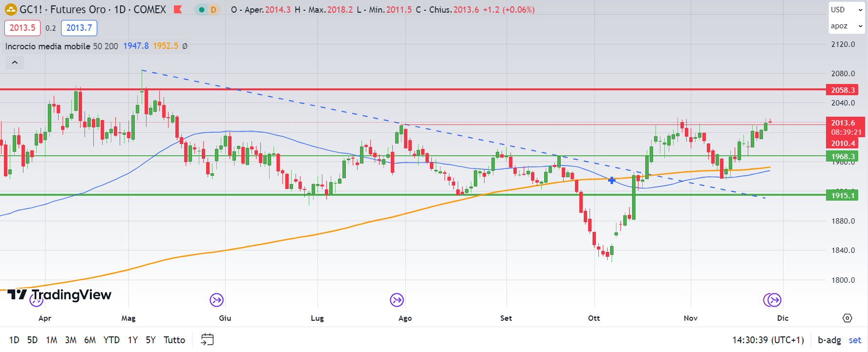This screenshot has width=868, height=352.
Task: Click the 14:30:39 (UTC+1) timezone clock
Action: click(x=768, y=340)
